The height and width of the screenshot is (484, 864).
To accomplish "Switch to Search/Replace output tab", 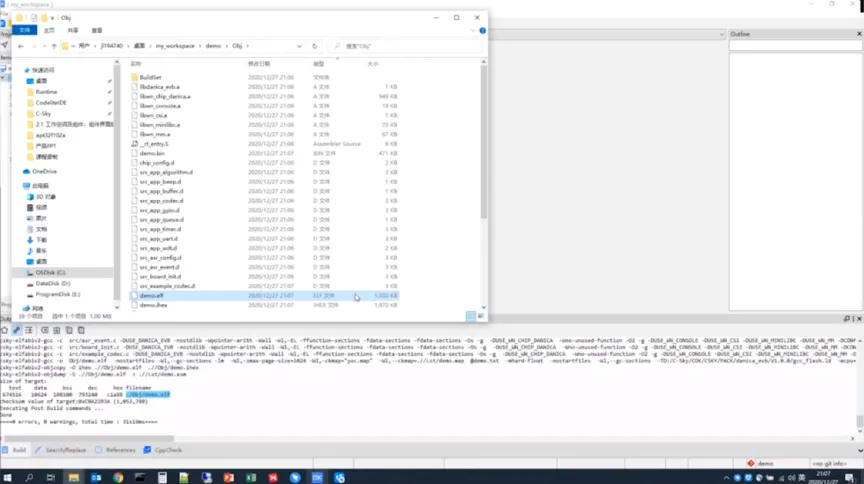I will [x=61, y=450].
